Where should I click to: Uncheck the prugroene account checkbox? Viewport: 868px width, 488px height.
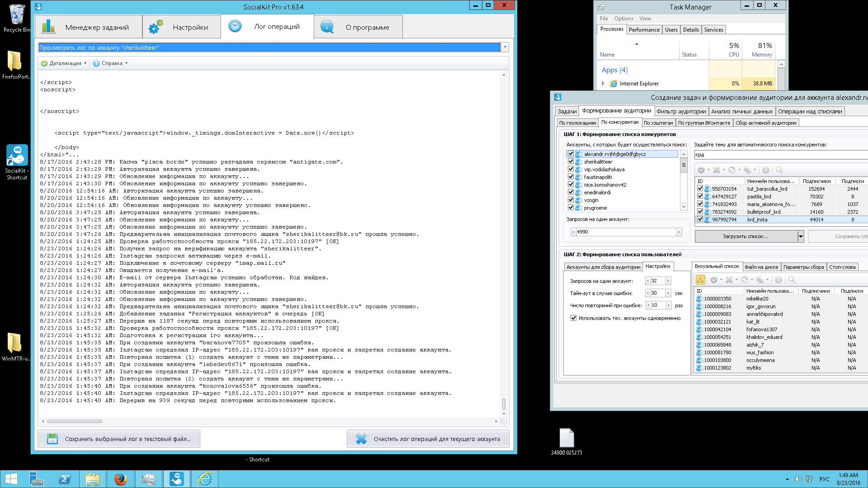click(571, 207)
